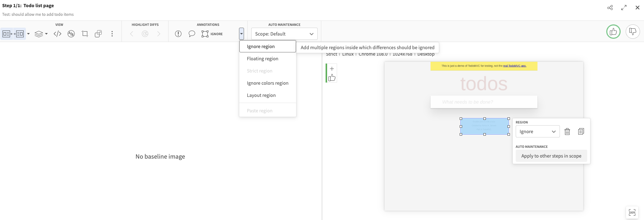Click the code brackets root cause icon
This screenshot has height=220, width=644.
coord(57,34)
